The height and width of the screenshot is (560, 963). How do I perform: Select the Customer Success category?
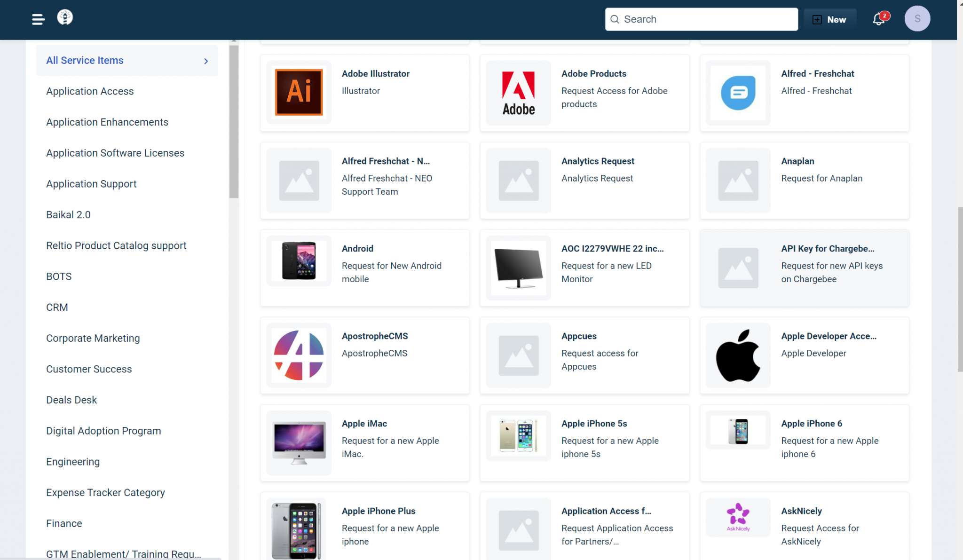(89, 369)
